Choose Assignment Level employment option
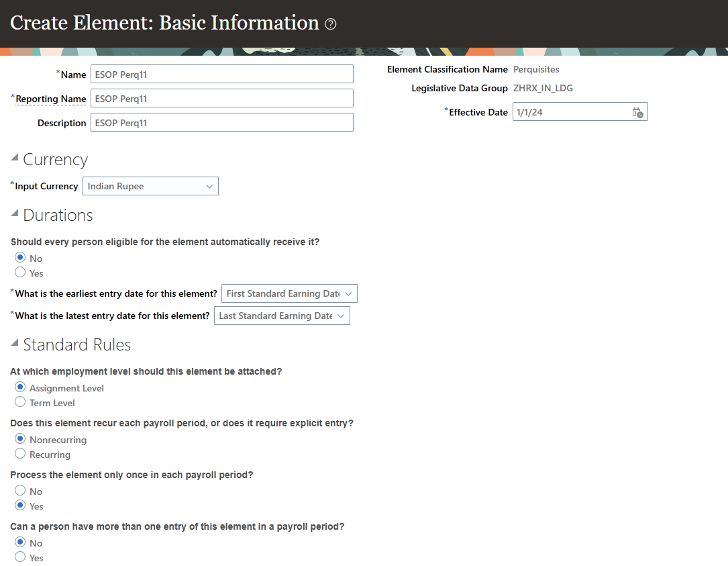The width and height of the screenshot is (728, 566). [x=20, y=387]
